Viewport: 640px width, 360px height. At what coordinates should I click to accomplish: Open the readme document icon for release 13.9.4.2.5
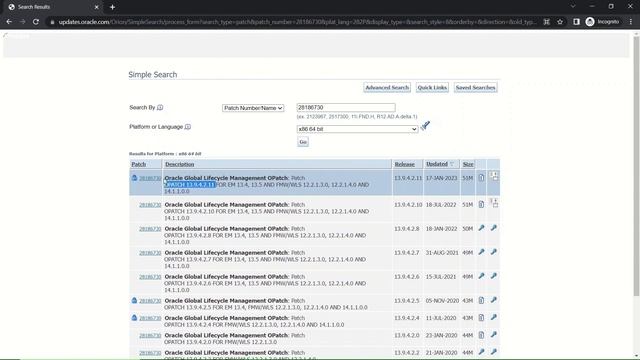481,300
